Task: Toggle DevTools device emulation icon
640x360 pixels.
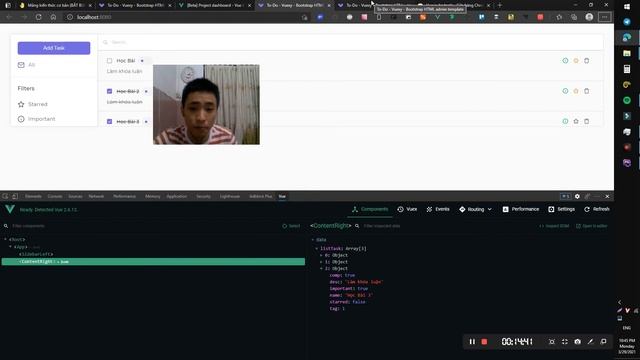Action: click(x=15, y=196)
